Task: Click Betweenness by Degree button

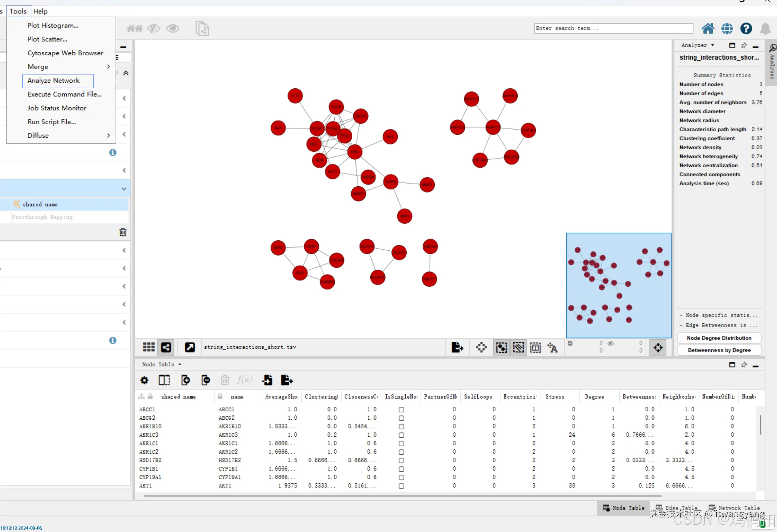Action: click(719, 350)
